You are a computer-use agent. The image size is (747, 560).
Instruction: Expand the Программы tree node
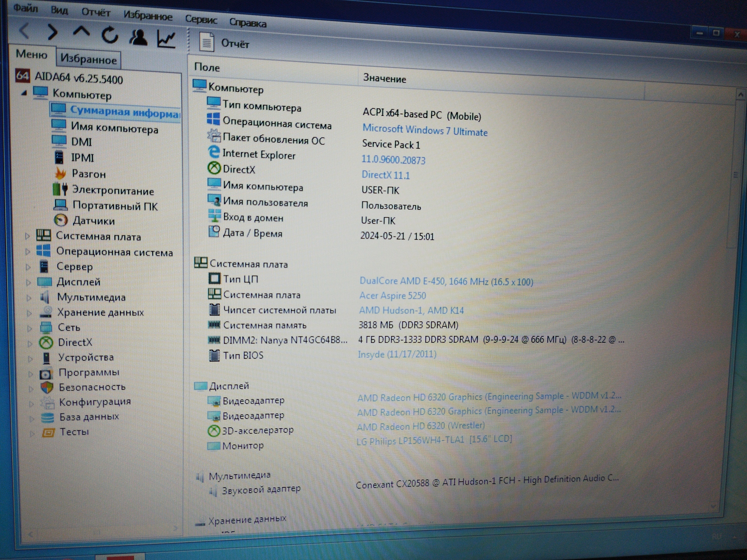31,374
